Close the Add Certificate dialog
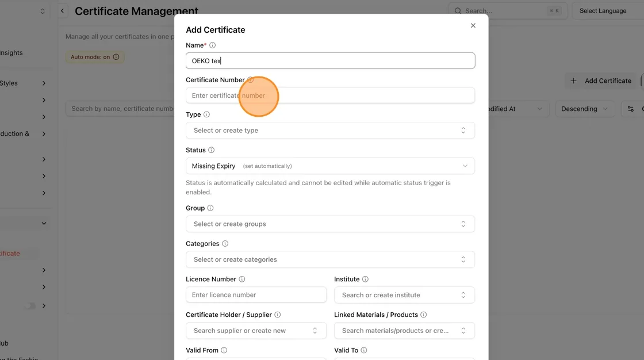This screenshot has width=644, height=360. (x=473, y=25)
